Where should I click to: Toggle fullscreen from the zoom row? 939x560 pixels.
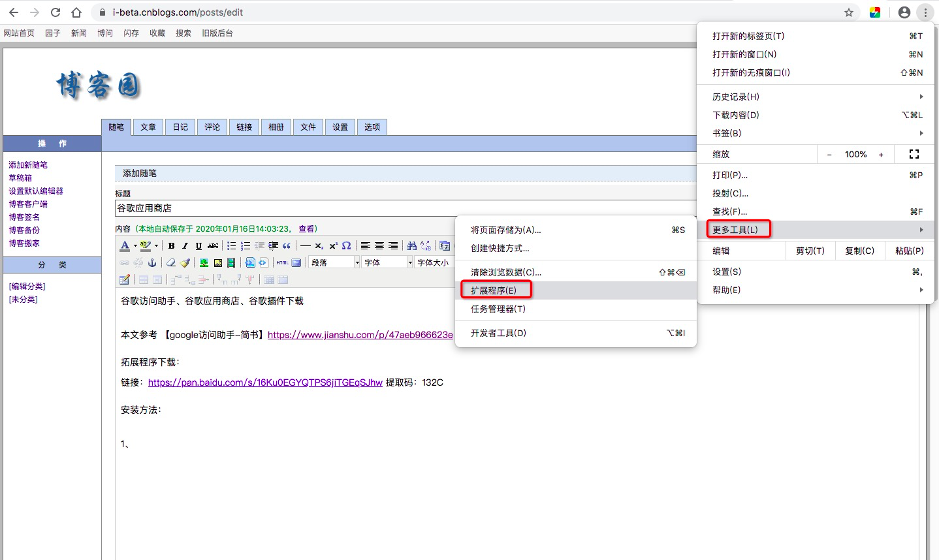(914, 154)
